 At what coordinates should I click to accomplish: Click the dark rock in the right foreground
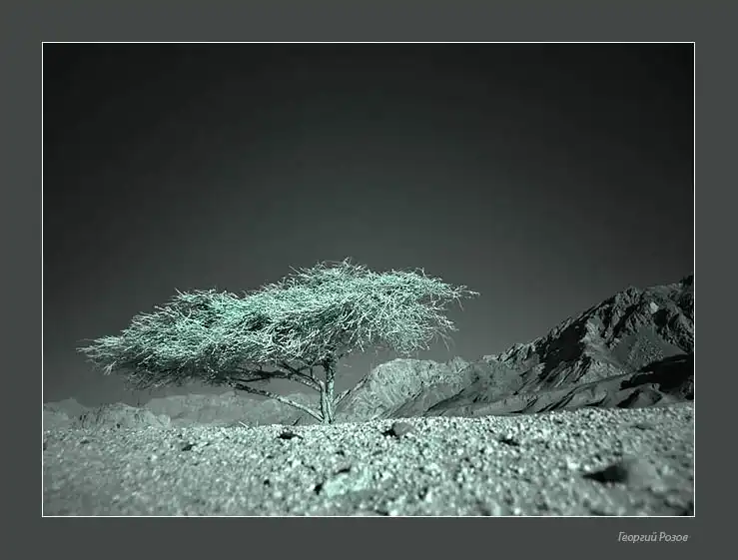coord(606,473)
